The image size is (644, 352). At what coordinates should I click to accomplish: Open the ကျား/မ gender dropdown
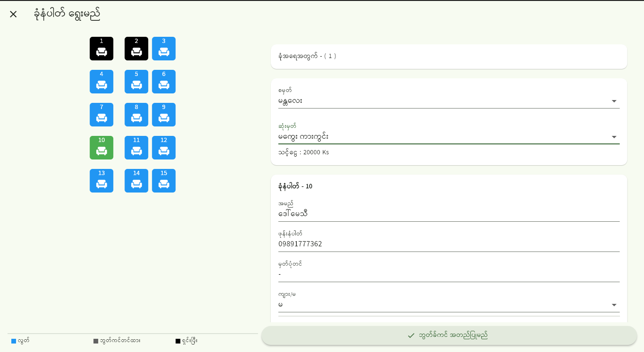pyautogui.click(x=449, y=301)
